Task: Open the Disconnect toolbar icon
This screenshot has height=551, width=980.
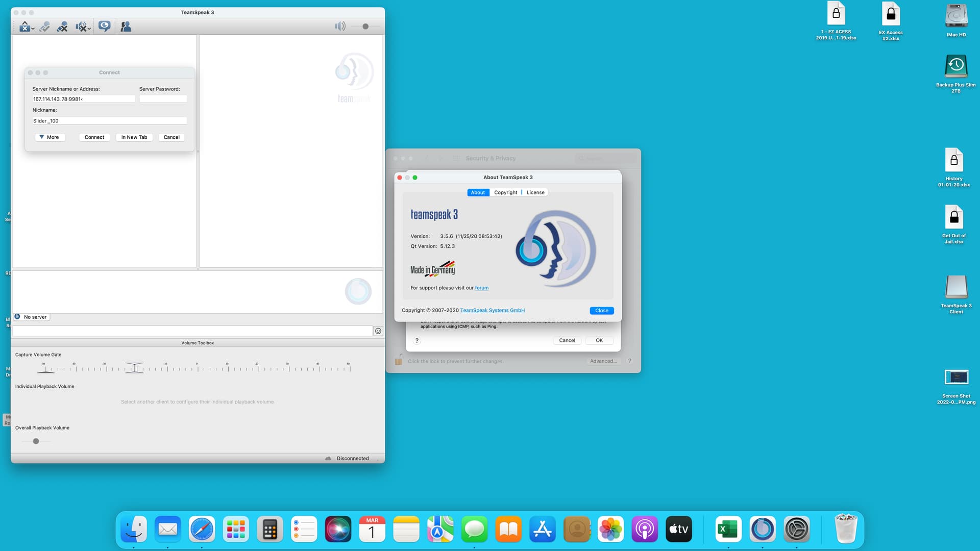Action: pyautogui.click(x=24, y=26)
